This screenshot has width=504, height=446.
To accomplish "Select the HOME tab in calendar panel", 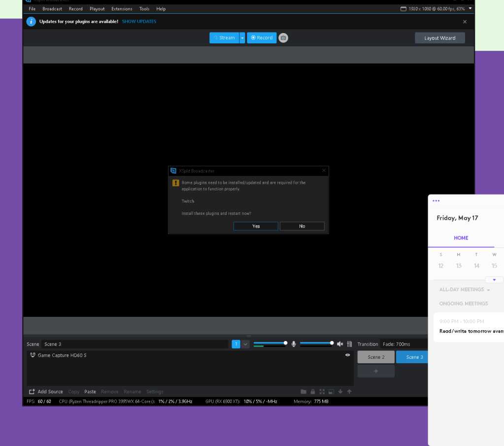I will pos(461,238).
